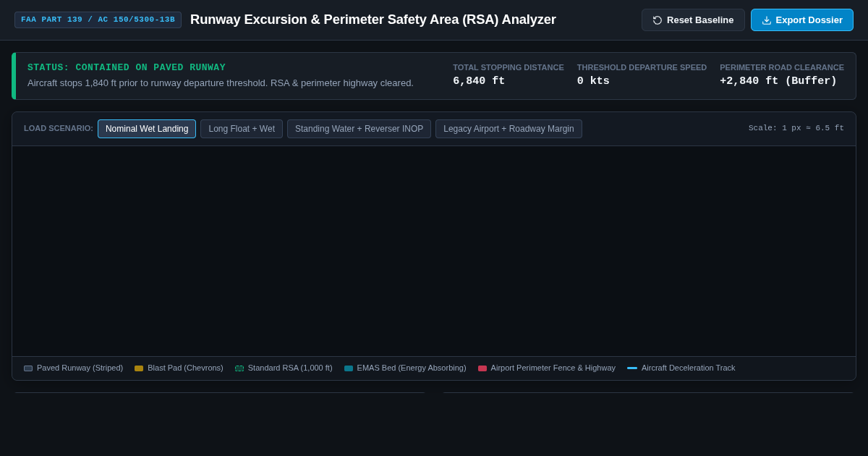
Task: Load the Long Float + Wet scenario
Action: point(242,129)
